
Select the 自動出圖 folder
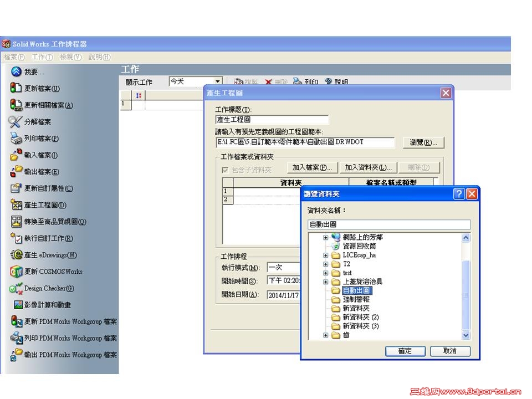click(x=357, y=290)
